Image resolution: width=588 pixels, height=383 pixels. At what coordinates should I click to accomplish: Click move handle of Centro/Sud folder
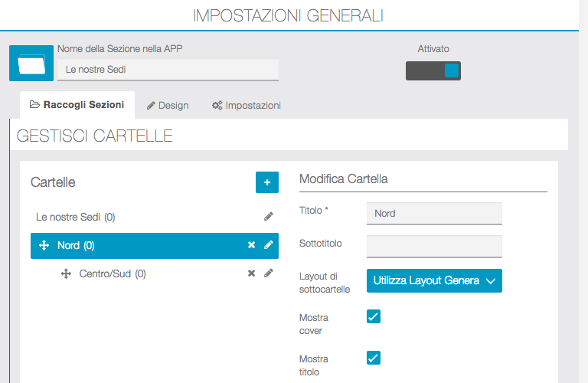(66, 273)
